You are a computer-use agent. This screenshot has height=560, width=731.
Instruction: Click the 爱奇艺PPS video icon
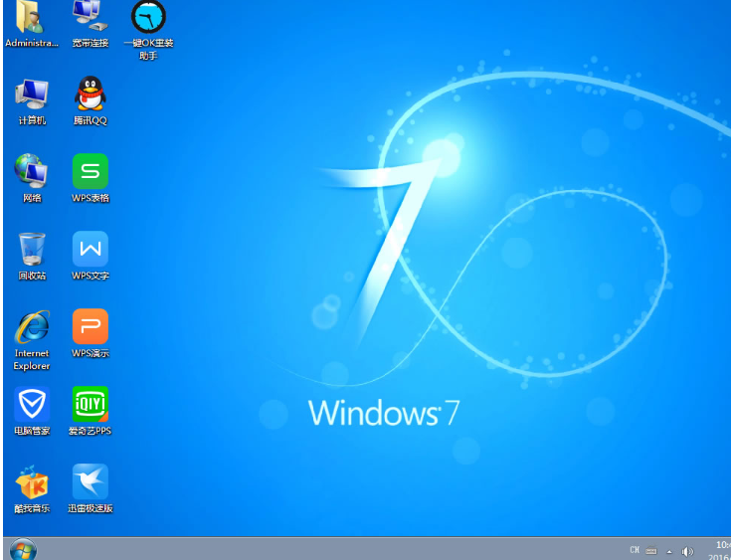[x=90, y=405]
